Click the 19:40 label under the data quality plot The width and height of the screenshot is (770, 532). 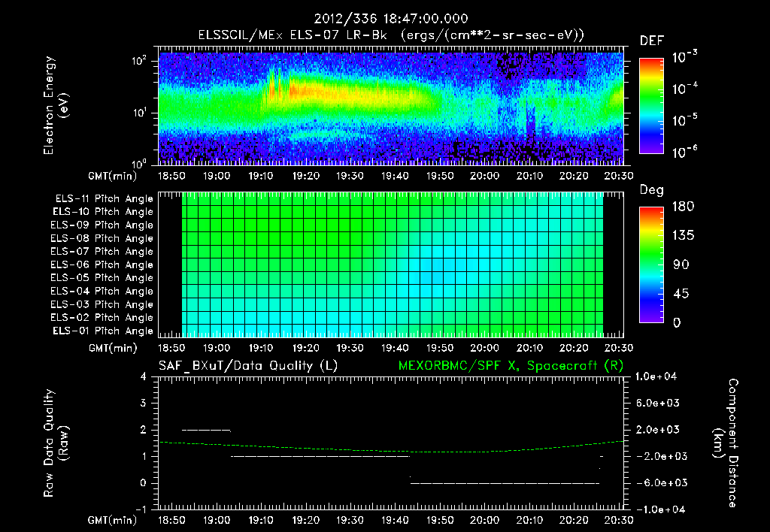[395, 520]
